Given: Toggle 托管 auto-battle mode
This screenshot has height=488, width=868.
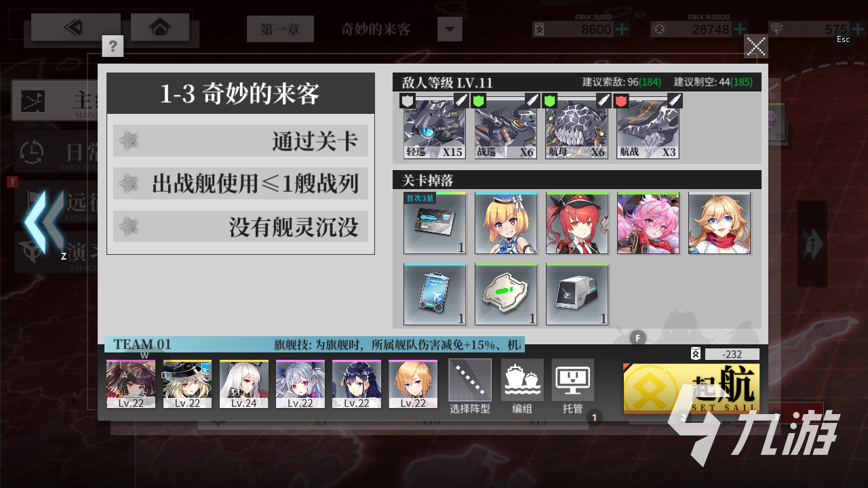Looking at the screenshot, I should (x=573, y=386).
